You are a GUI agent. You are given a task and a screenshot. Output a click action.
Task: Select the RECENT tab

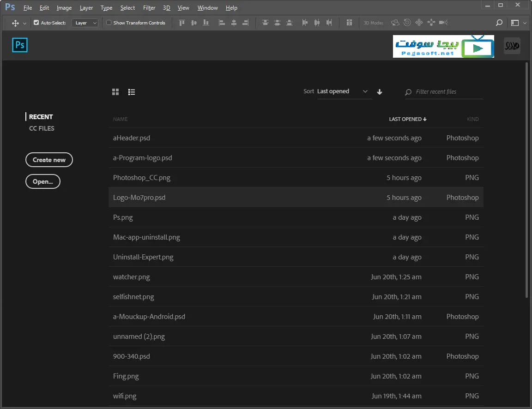click(x=41, y=117)
